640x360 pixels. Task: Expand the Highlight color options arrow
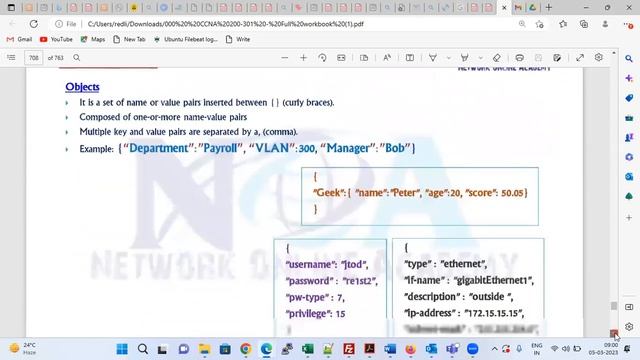click(480, 58)
